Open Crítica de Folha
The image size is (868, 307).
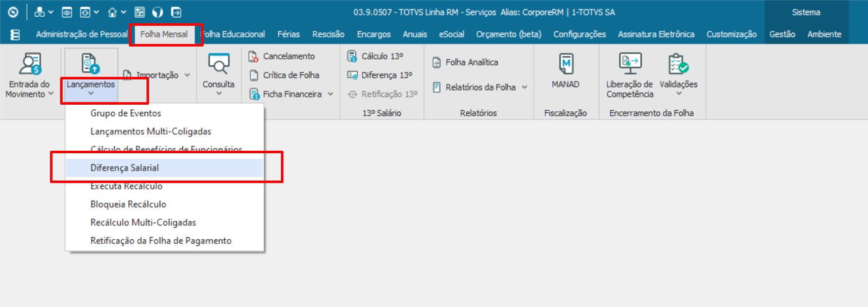pos(291,75)
